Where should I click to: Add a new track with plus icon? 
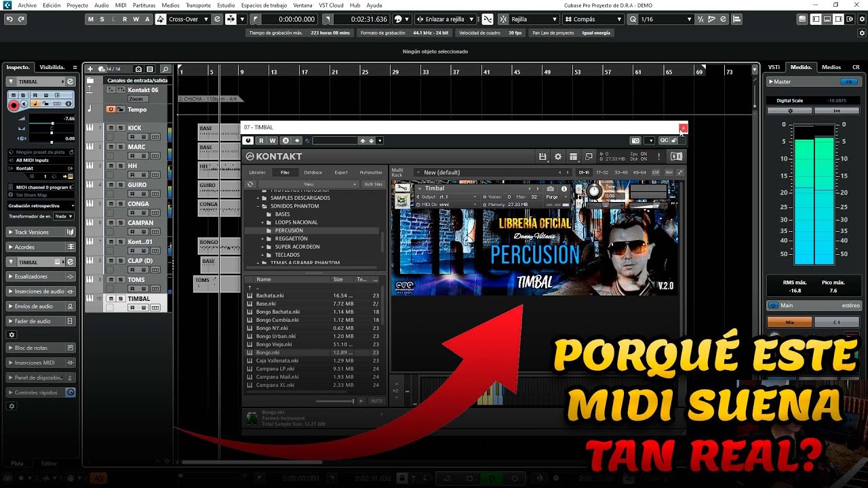click(90, 68)
